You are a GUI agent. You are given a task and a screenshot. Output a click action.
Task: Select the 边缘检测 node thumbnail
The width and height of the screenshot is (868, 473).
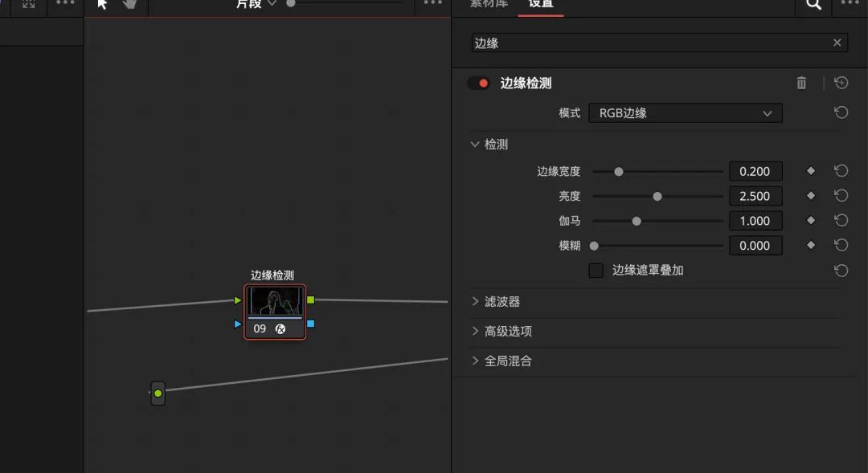275,302
